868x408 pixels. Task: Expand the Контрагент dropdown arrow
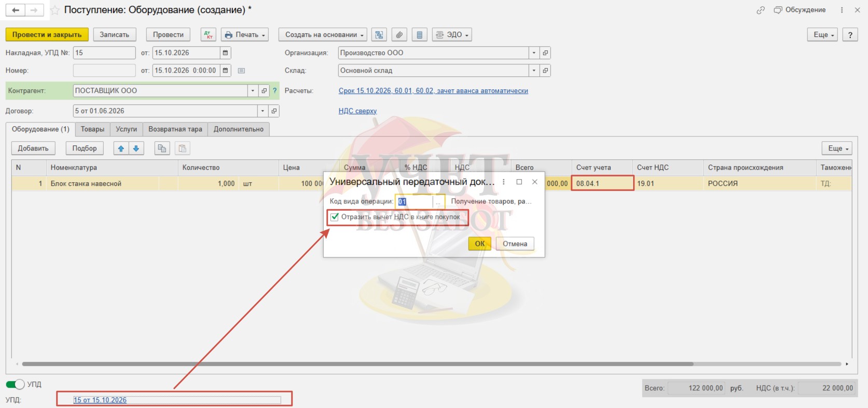click(253, 91)
